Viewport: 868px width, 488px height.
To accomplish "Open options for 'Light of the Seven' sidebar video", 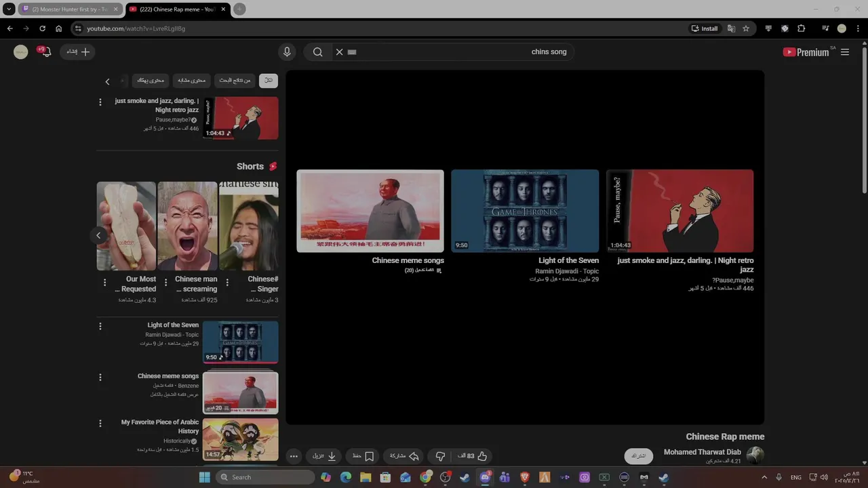I will [100, 326].
